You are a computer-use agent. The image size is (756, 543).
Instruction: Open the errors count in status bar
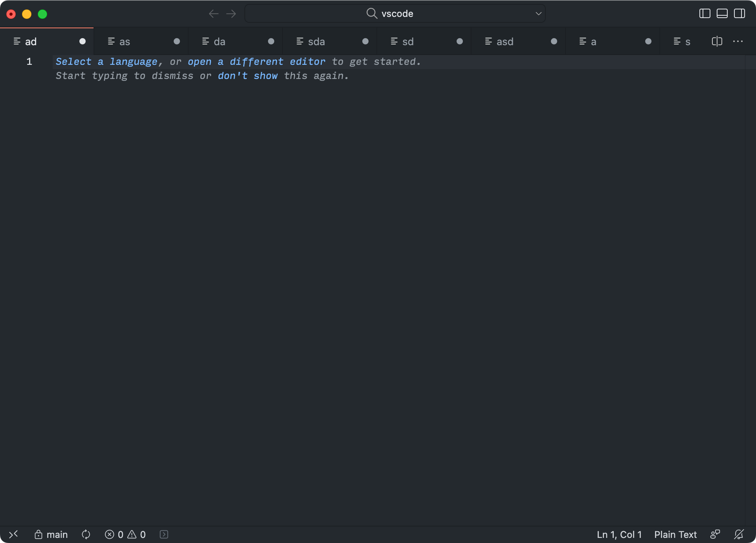click(x=114, y=534)
